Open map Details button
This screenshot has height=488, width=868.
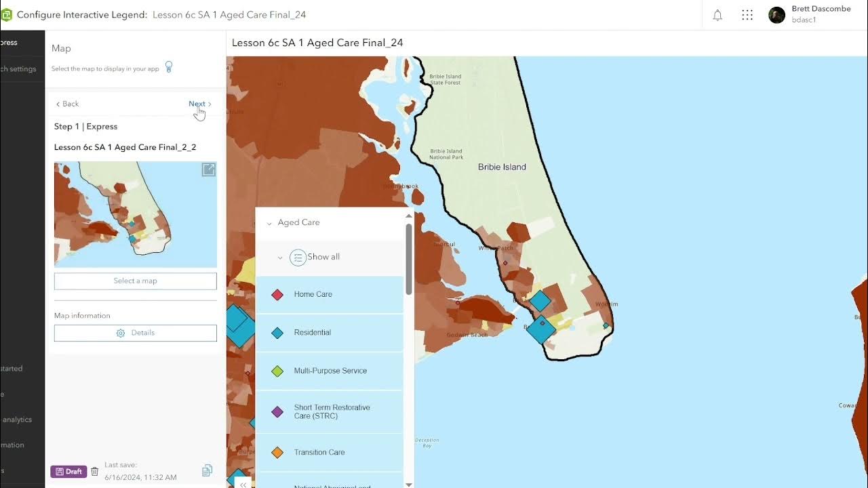click(x=136, y=333)
